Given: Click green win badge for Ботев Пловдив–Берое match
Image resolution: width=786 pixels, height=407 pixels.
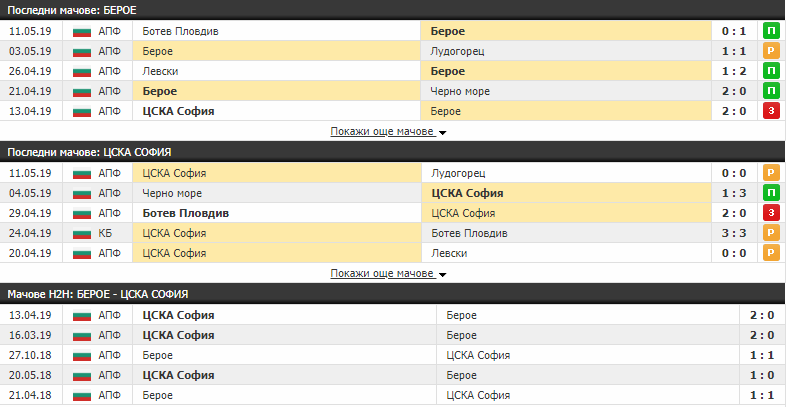Looking at the screenshot, I should (771, 31).
